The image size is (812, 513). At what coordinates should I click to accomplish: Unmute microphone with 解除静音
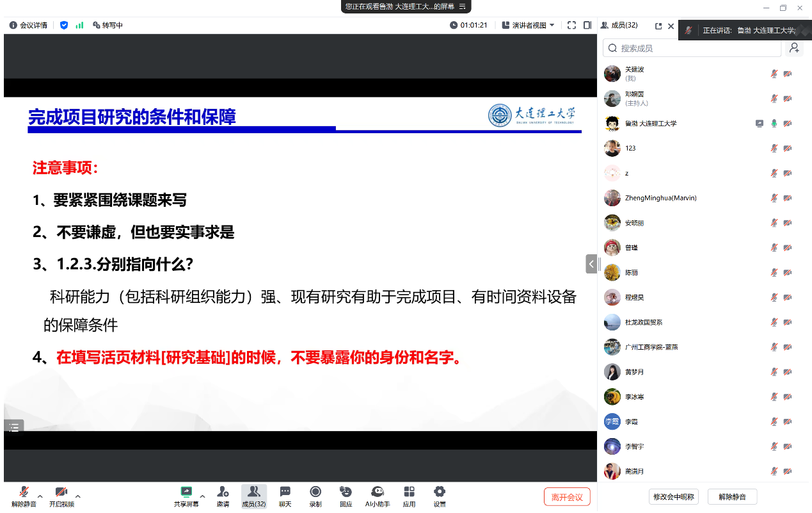click(24, 496)
